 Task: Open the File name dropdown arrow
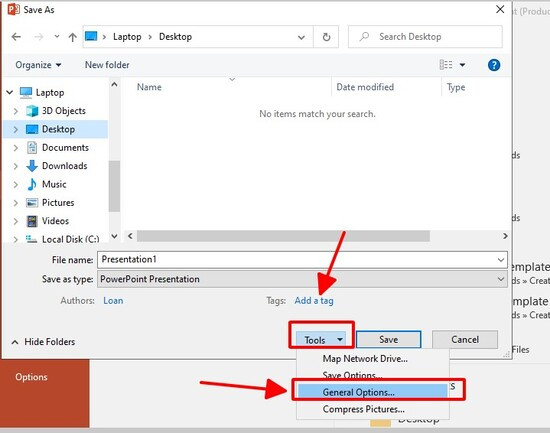[x=501, y=260]
